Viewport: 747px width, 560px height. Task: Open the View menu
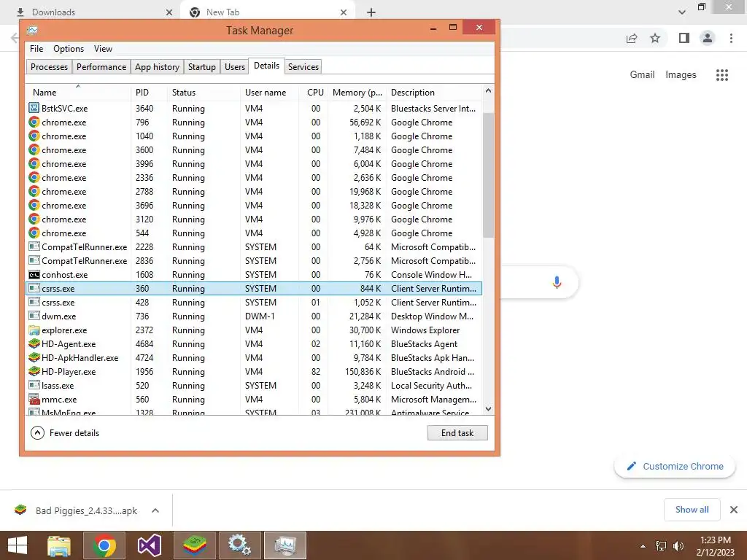point(103,49)
